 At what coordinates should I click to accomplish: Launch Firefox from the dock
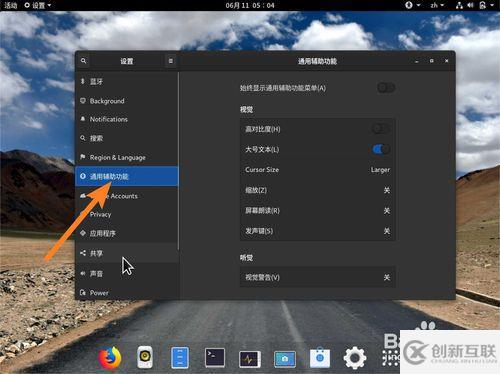[x=109, y=358]
